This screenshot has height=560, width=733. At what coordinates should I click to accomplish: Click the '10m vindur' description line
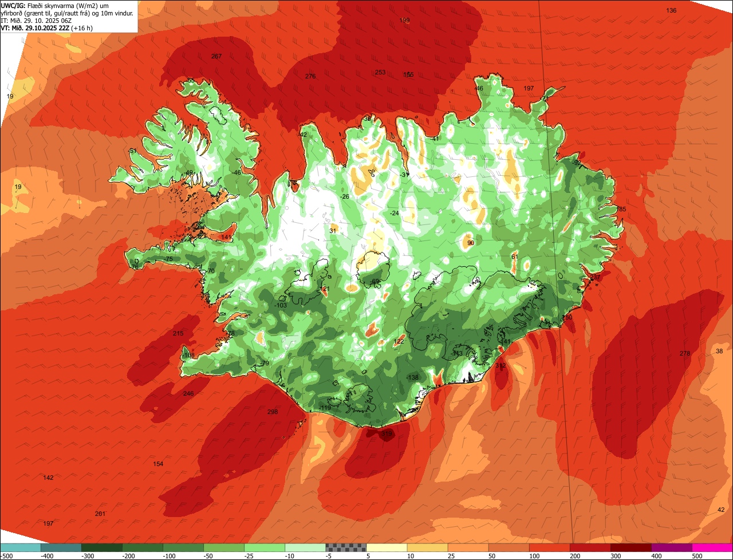point(67,13)
